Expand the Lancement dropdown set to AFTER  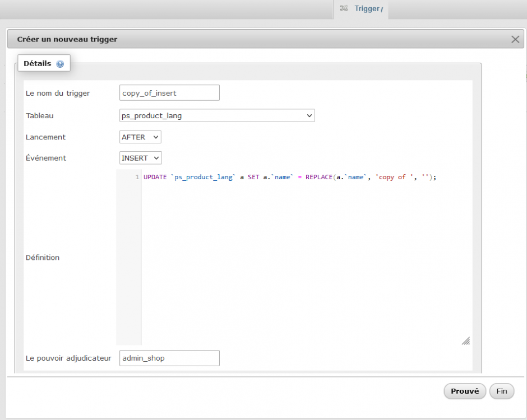click(140, 137)
